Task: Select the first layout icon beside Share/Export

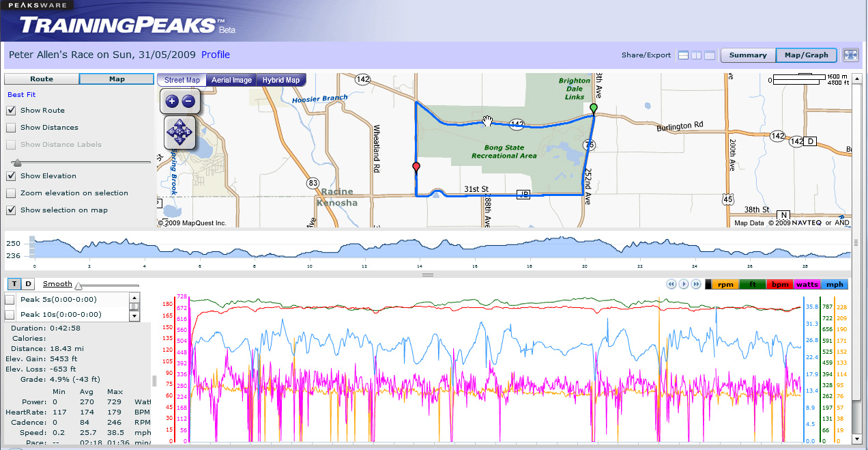Action: pyautogui.click(x=683, y=55)
